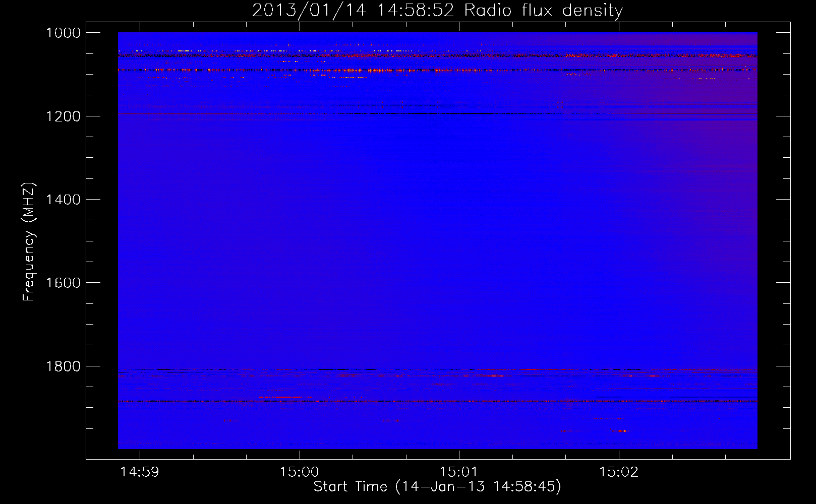This screenshot has height=504, width=816.
Task: Click the plot title '2013/01/14 14:58:52 Radio flux density'
Action: tap(437, 10)
